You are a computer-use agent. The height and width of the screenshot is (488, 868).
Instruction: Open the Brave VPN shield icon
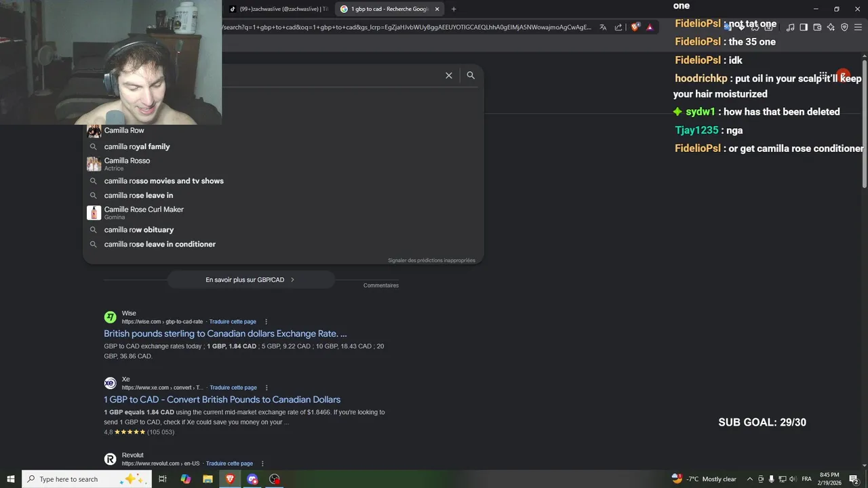[x=844, y=27]
